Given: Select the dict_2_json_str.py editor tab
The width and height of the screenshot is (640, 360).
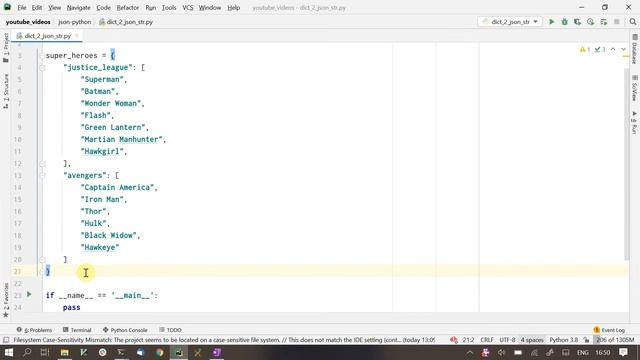Looking at the screenshot, I should point(47,36).
